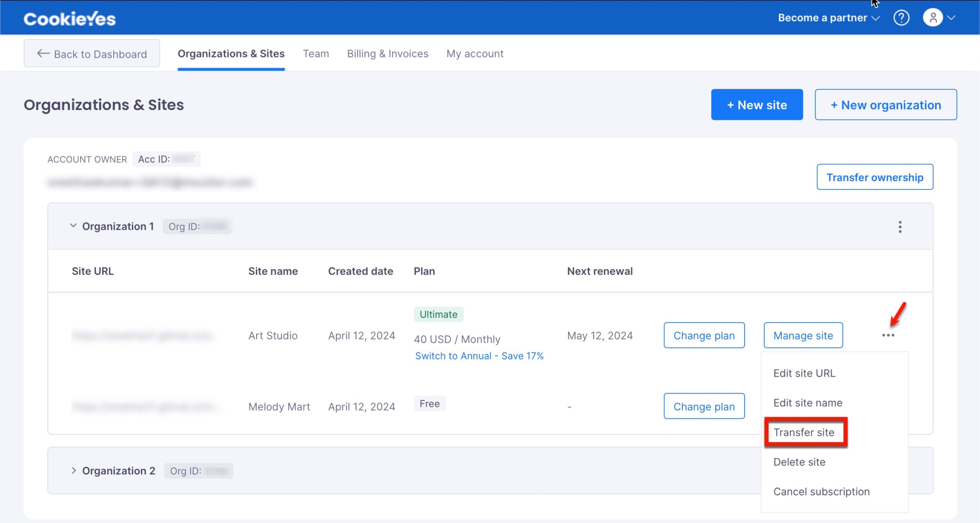980x523 pixels.
Task: Open Organization 1 kebab menu
Action: 900,227
